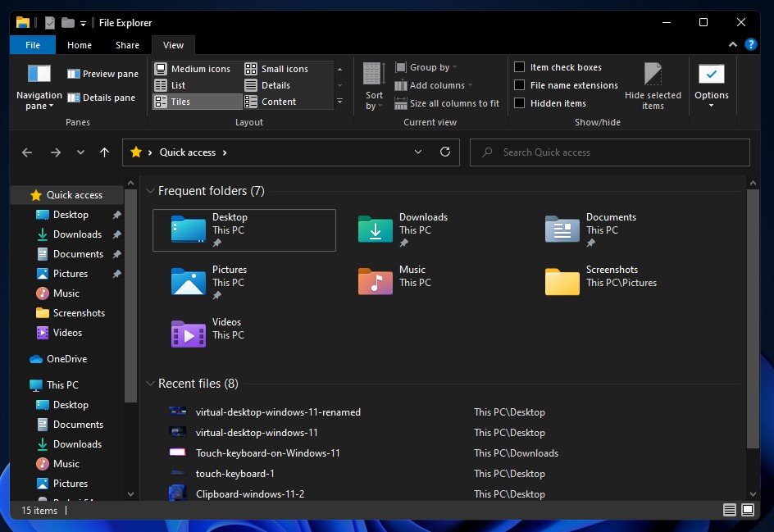Enable Hidden items checkbox

click(x=519, y=102)
